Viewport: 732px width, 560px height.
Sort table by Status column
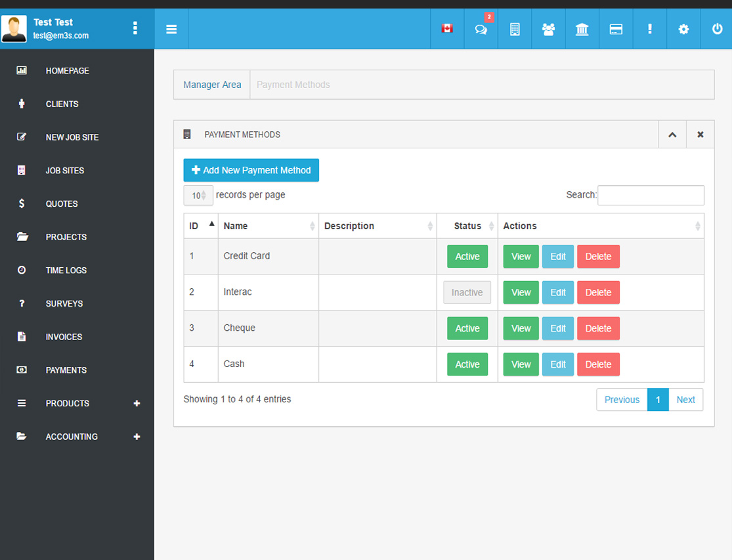point(467,226)
